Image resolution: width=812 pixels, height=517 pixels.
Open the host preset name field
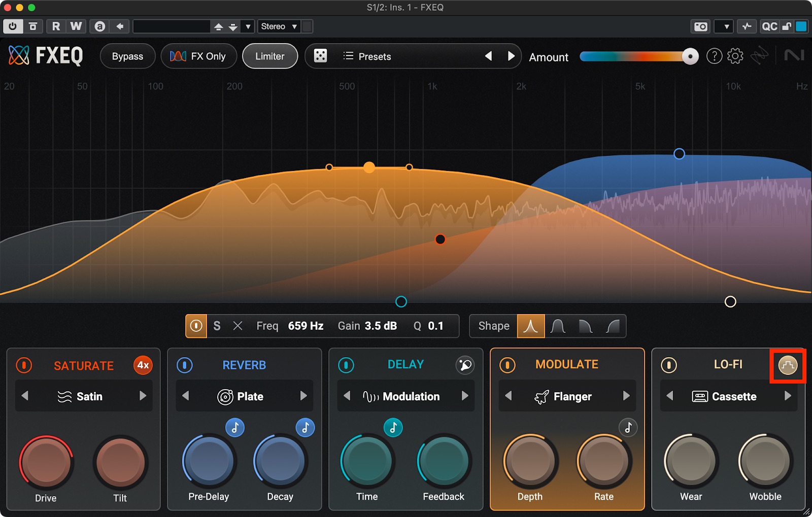[172, 26]
